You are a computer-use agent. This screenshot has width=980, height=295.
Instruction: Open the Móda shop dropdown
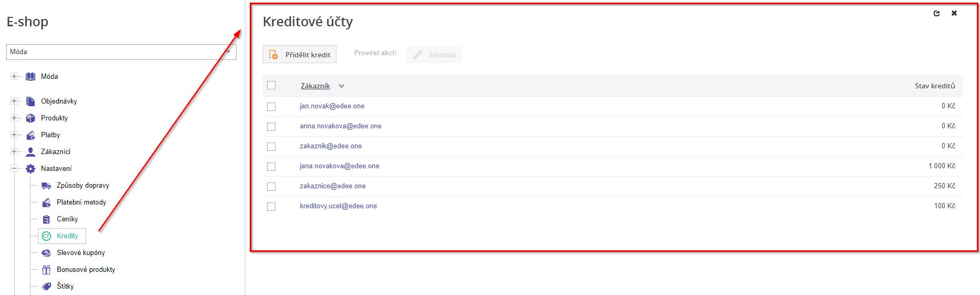(x=121, y=52)
